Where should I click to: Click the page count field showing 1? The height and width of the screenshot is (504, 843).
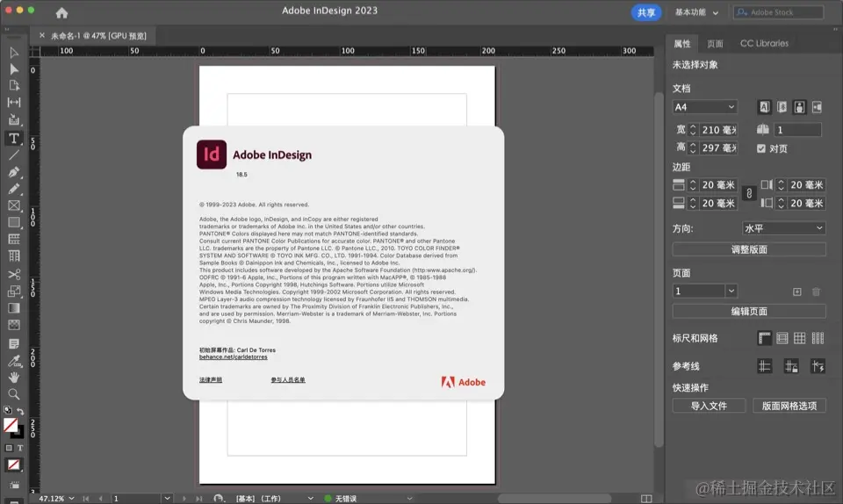[797, 130]
